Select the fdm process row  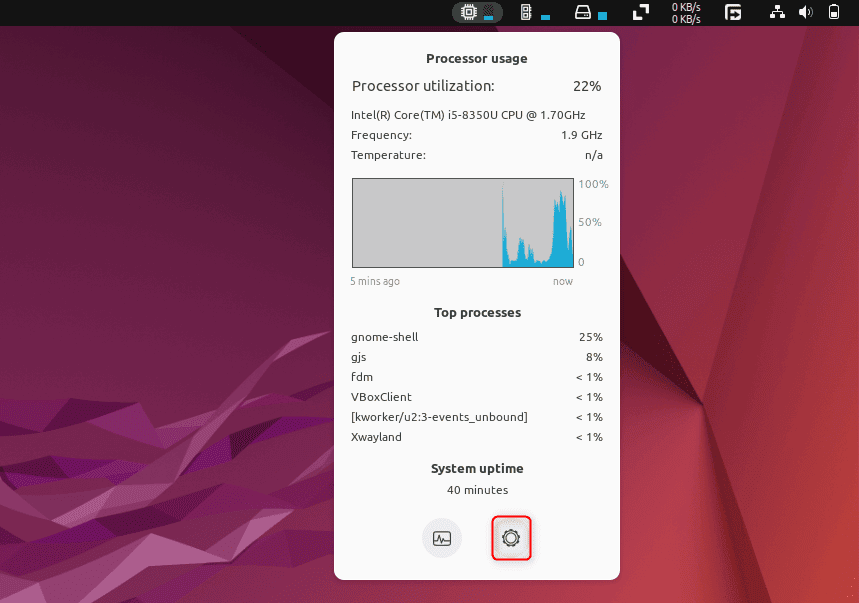pos(477,377)
